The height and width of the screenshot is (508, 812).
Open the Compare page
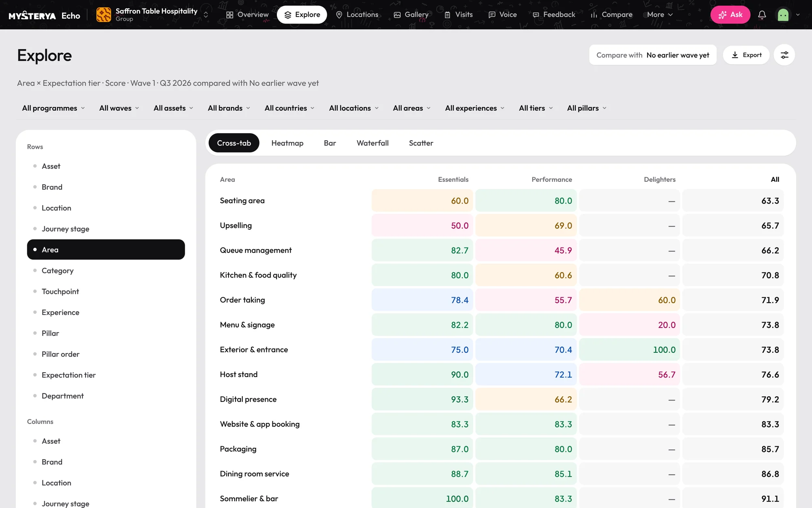tap(611, 15)
